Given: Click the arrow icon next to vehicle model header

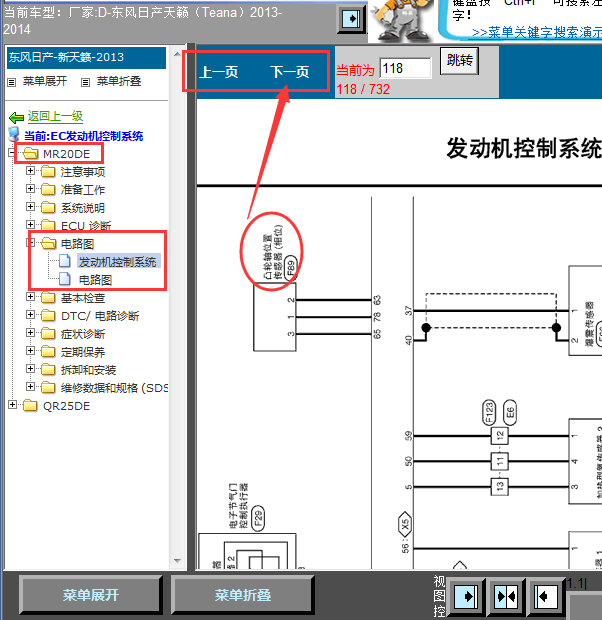Looking at the screenshot, I should 351,19.
